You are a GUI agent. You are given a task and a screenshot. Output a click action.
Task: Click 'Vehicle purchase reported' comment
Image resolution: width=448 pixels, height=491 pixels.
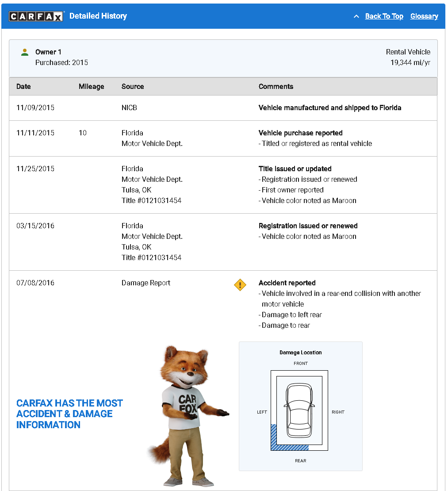(301, 133)
